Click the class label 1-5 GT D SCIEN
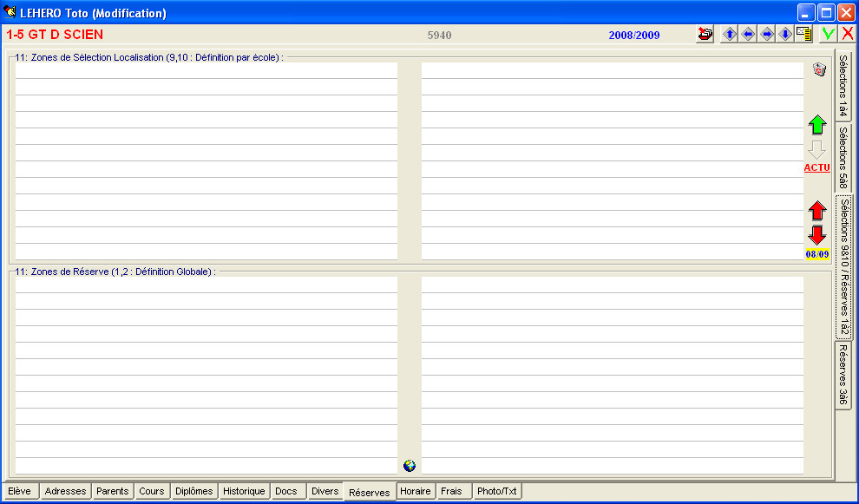 pyautogui.click(x=55, y=35)
